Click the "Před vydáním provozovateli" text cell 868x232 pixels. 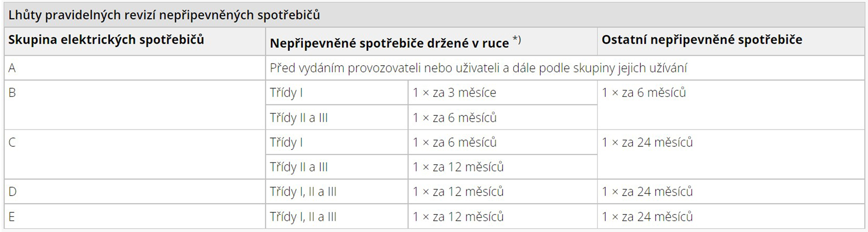click(x=478, y=68)
